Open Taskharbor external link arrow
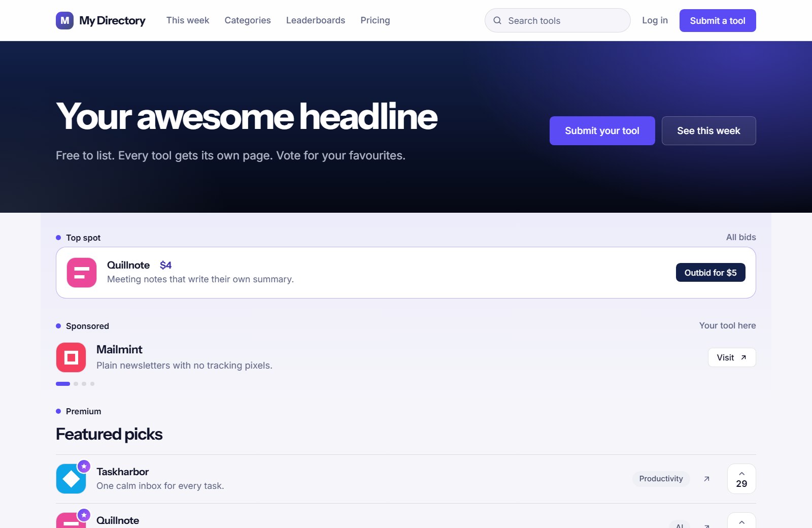 point(706,479)
